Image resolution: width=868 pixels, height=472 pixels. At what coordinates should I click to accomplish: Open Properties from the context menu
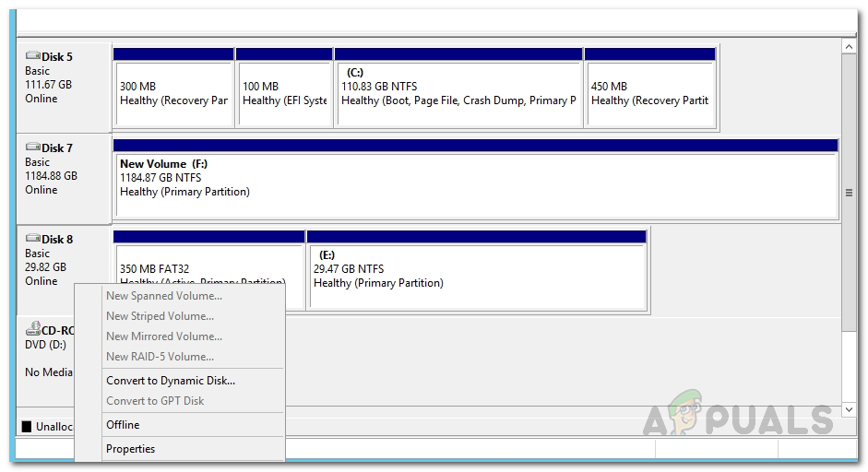pos(131,449)
